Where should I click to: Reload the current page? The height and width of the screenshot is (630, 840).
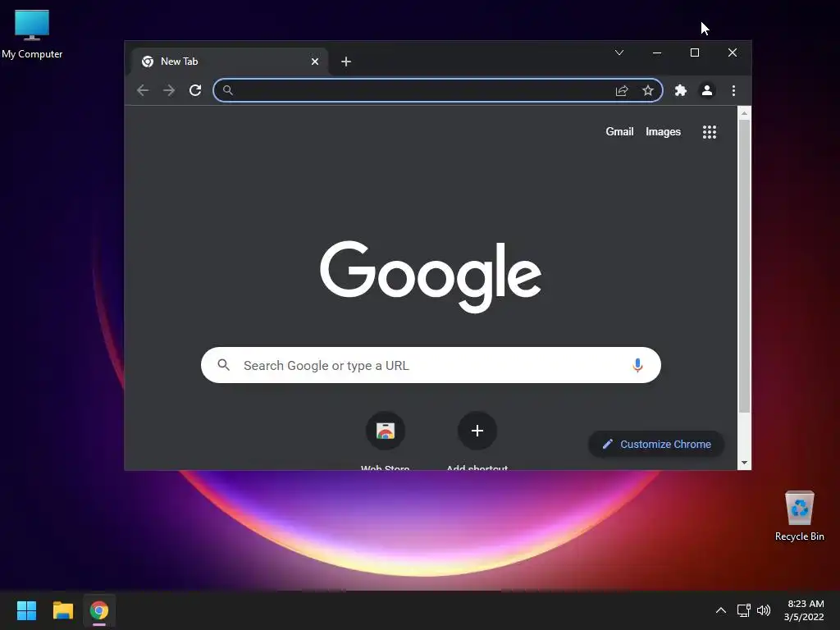[x=195, y=90]
